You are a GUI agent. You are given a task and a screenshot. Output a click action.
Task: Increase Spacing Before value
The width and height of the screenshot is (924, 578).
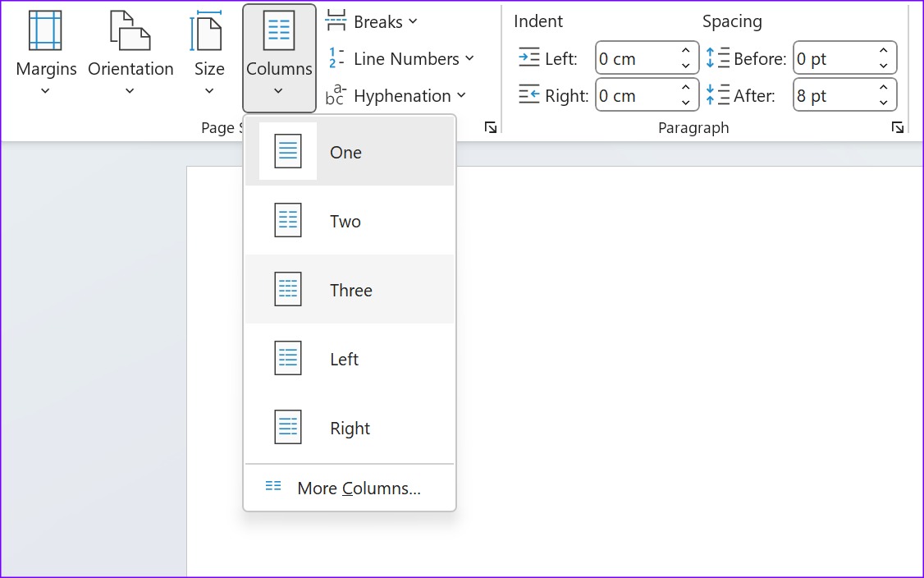pos(883,51)
